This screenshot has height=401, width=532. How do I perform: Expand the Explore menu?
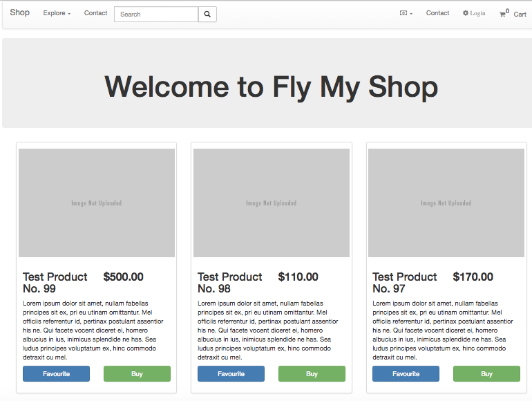(57, 13)
